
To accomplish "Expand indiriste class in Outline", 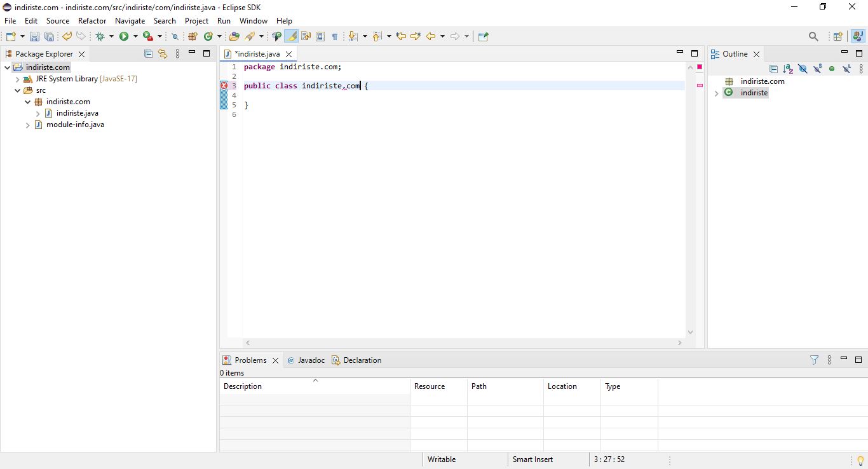I will coord(717,93).
